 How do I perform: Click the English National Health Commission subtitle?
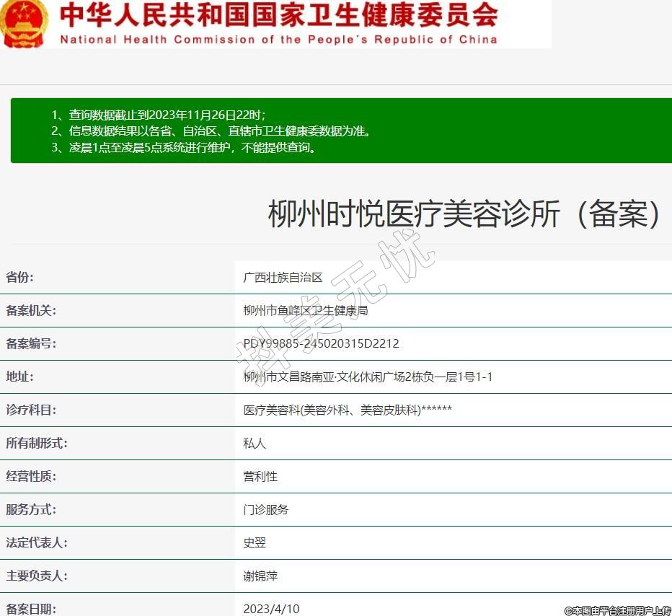tap(278, 40)
